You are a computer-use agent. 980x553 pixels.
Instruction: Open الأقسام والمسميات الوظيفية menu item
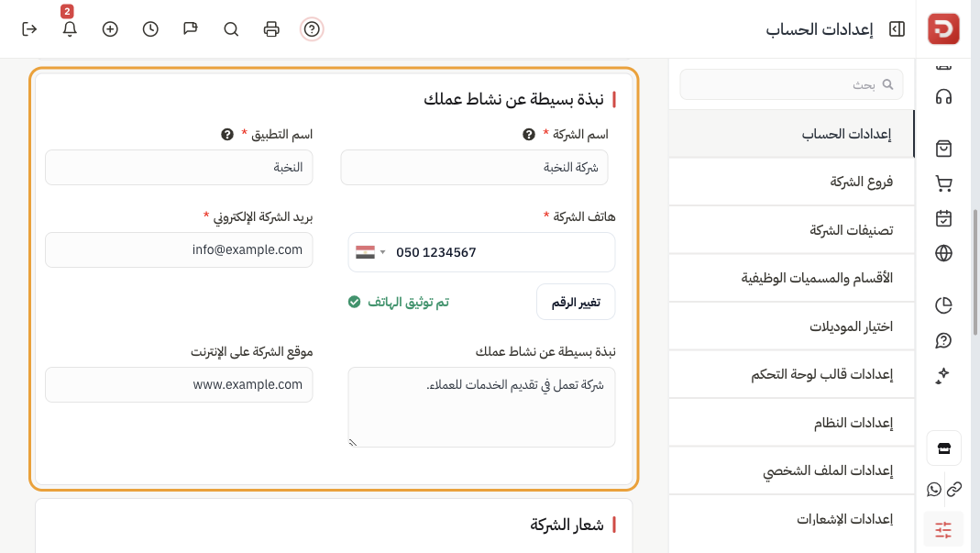coord(790,278)
